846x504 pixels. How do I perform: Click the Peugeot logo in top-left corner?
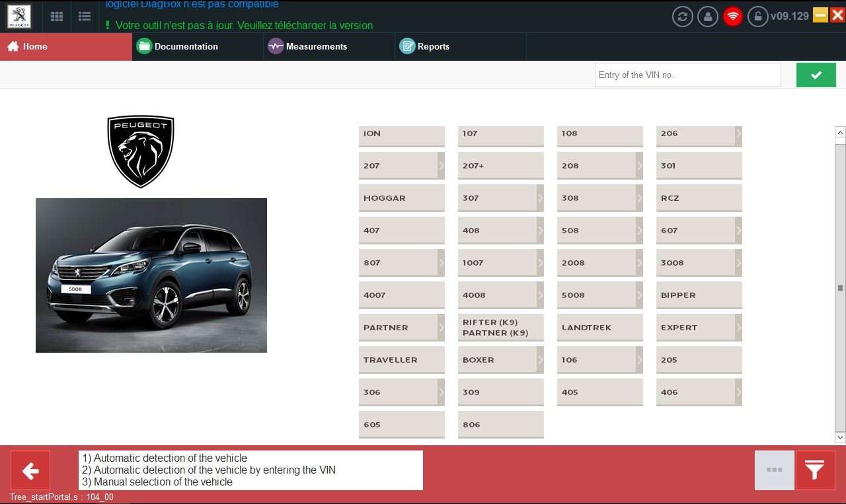coord(19,17)
